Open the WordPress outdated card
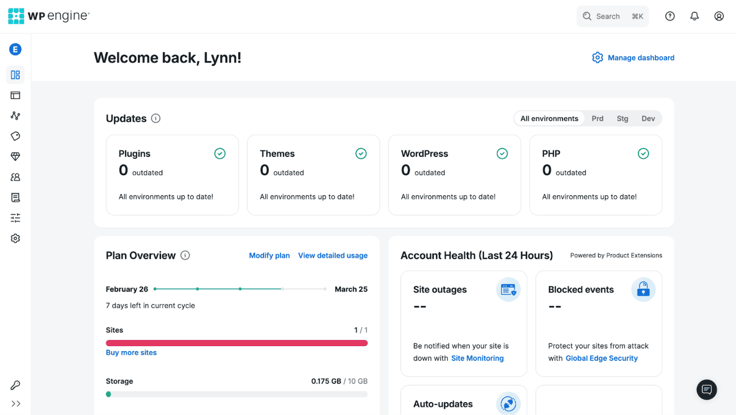736x415 pixels. pos(454,175)
